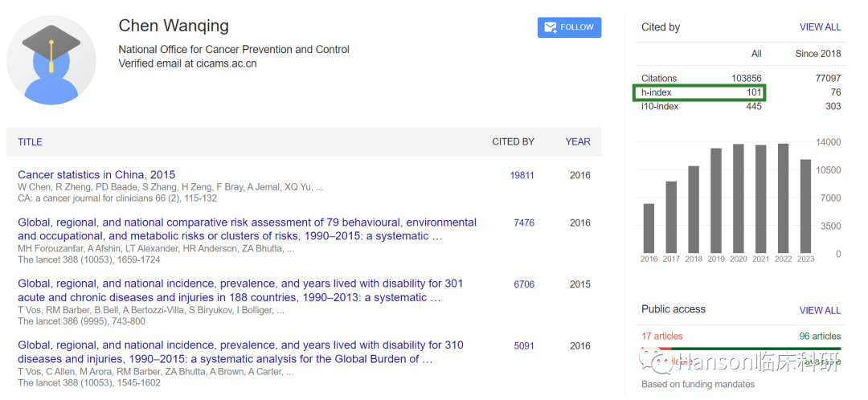Screen dimensions: 868x400
Task: Sort publications by the TITLE column
Action: pyautogui.click(x=31, y=142)
